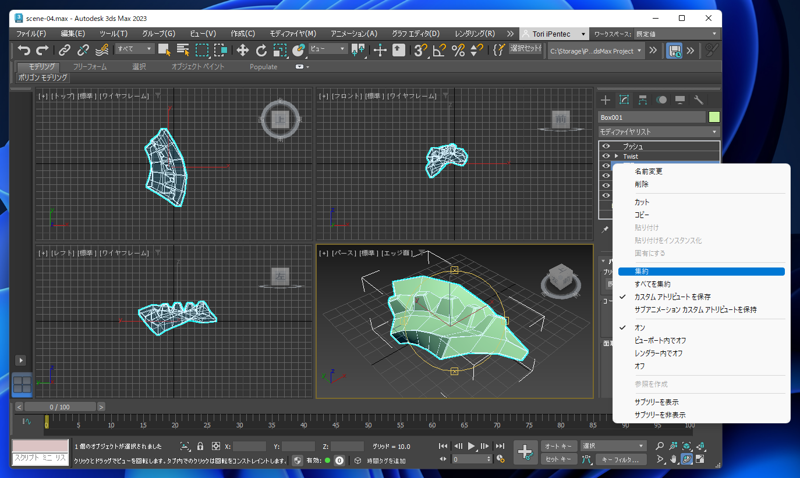
Task: Toggle visibility eye of Twist modifier
Action: point(606,156)
